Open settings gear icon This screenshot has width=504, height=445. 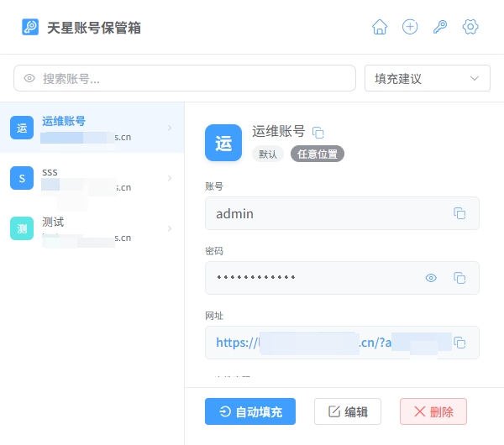[470, 27]
